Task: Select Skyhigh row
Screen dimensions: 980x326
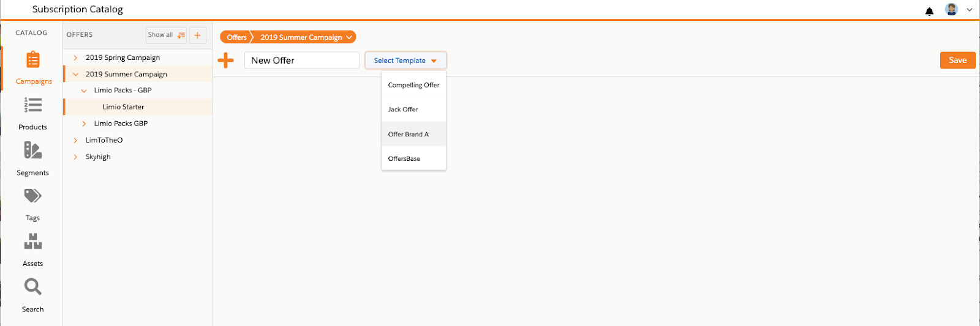Action: pyautogui.click(x=138, y=157)
